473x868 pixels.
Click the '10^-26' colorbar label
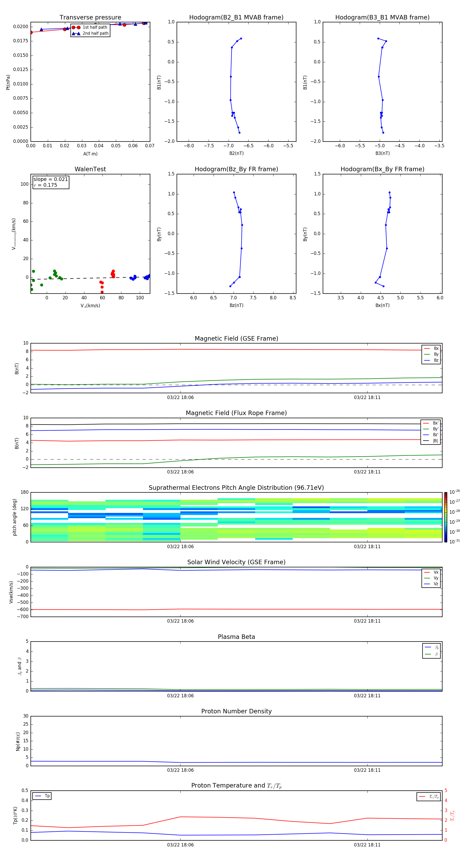(x=455, y=492)
